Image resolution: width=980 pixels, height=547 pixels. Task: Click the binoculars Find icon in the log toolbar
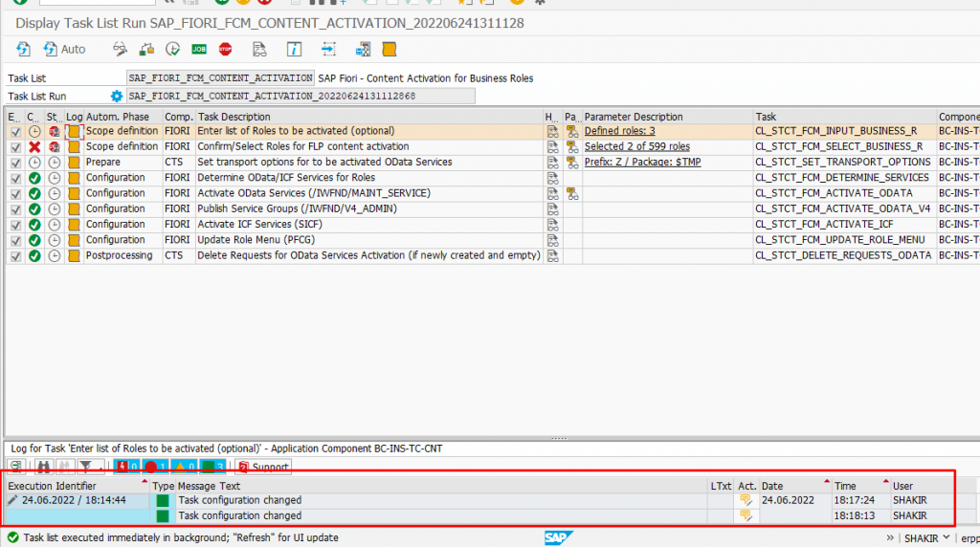pos(43,467)
